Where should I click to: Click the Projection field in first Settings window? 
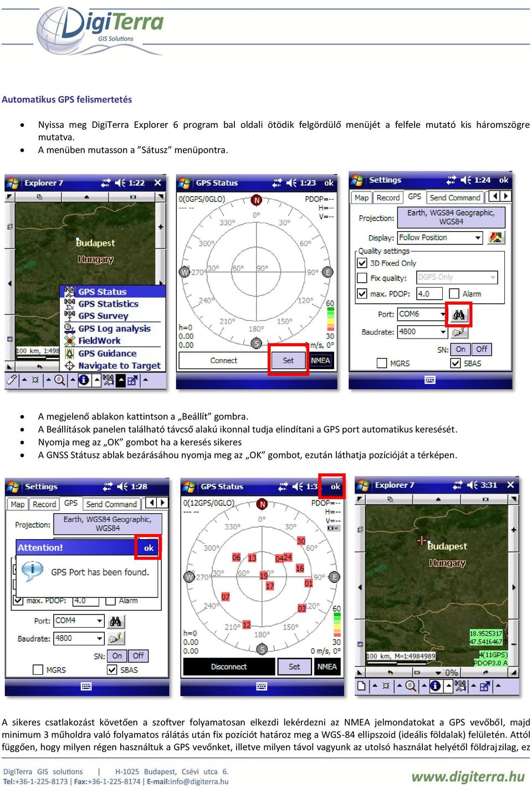coord(451,217)
